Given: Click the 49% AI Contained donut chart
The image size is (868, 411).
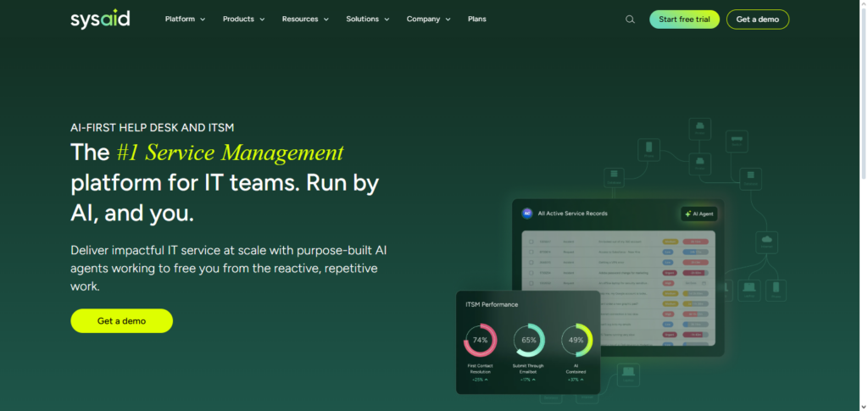Looking at the screenshot, I should 577,340.
